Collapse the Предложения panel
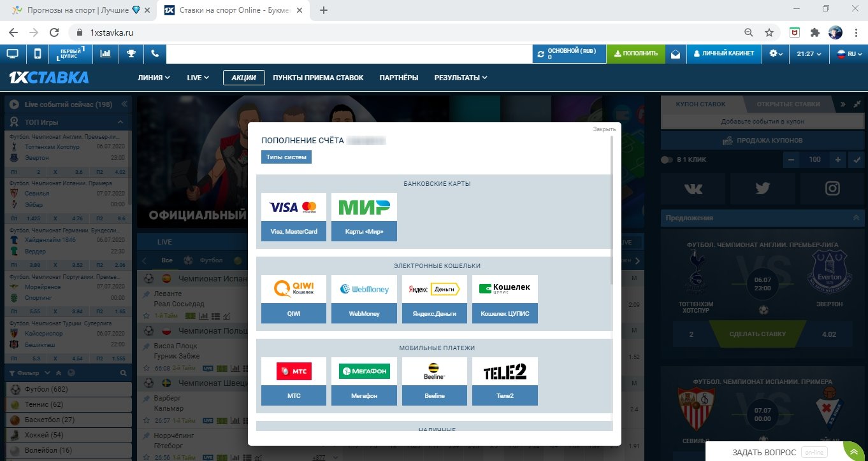Viewport: 868px width, 461px height. [856, 218]
